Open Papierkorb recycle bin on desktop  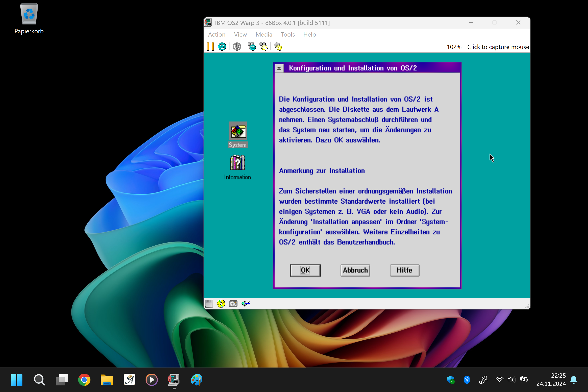click(x=29, y=19)
